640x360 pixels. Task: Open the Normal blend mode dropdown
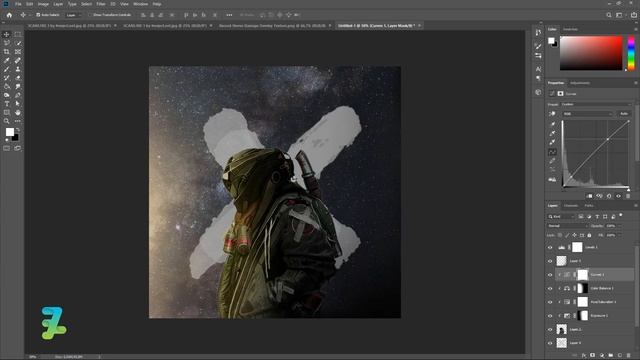568,226
